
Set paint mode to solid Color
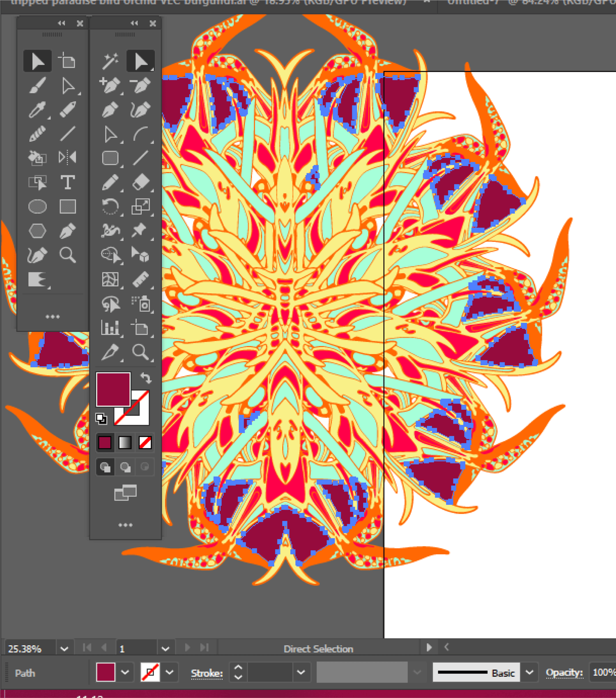[105, 442]
